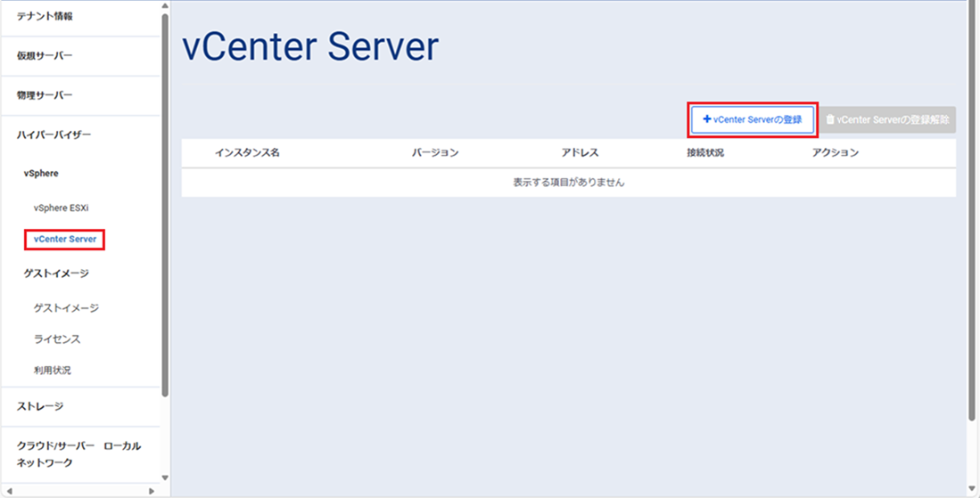
Task: Click the 表示する項目がありません empty message
Action: point(569,183)
